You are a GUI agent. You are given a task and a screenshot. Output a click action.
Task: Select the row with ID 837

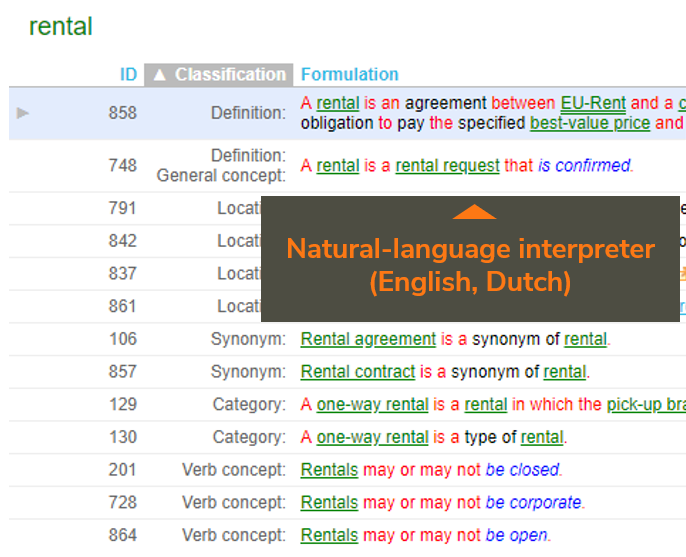pyautogui.click(x=123, y=274)
